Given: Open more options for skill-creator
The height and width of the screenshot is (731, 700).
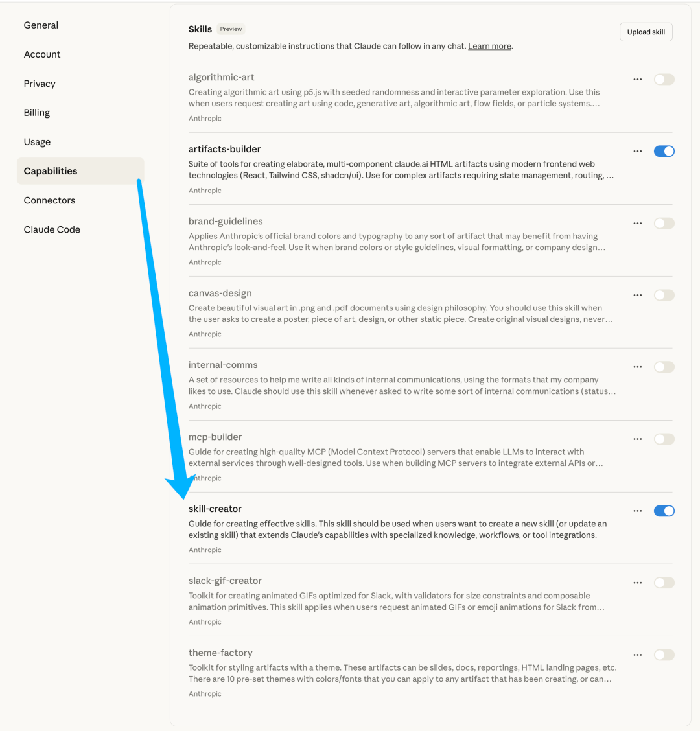Looking at the screenshot, I should click(638, 511).
